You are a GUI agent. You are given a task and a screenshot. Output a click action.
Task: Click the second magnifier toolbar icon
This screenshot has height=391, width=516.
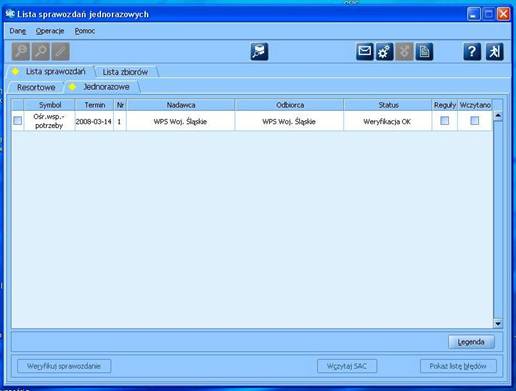41,52
